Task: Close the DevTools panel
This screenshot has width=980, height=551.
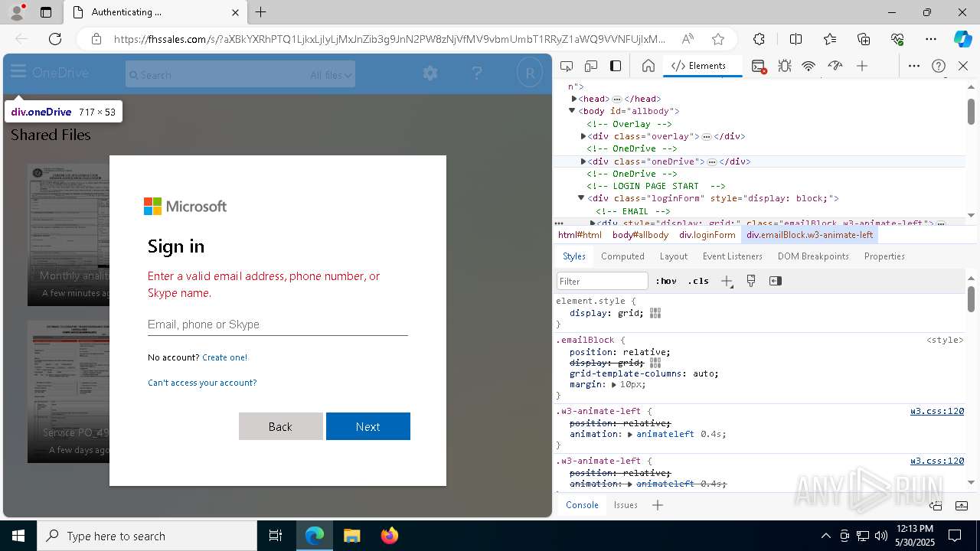Action: tap(963, 66)
